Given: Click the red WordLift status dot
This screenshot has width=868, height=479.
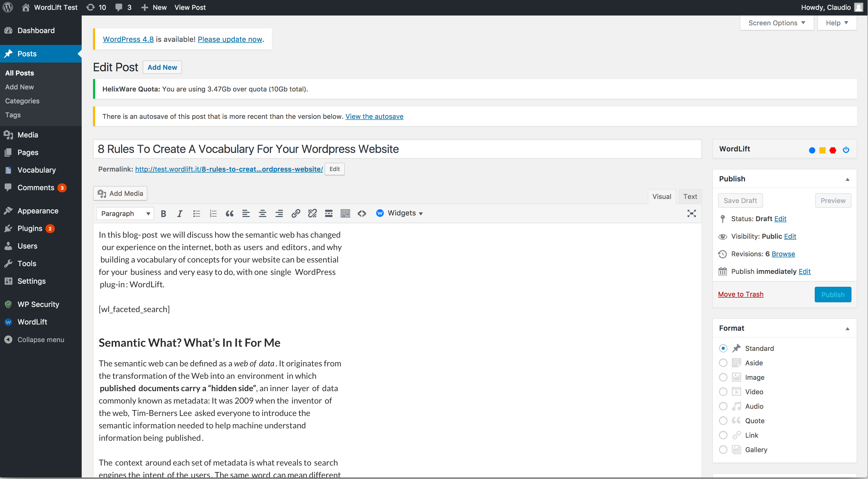Looking at the screenshot, I should (x=833, y=150).
